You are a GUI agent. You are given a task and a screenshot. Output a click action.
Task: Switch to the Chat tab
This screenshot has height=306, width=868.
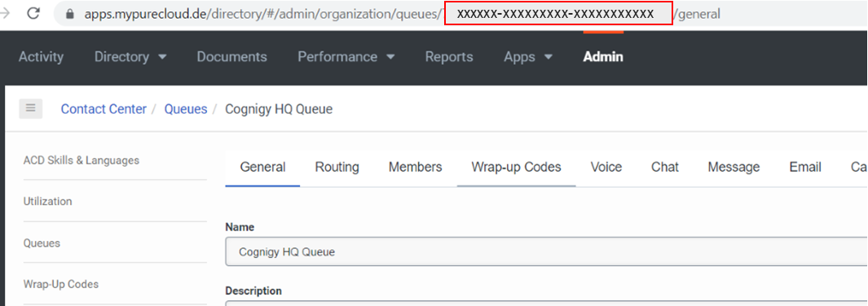665,167
